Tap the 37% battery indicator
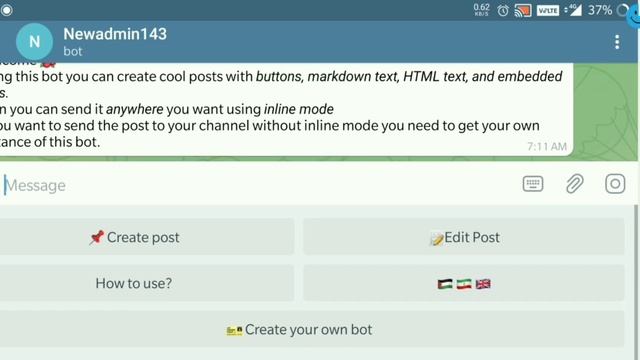Viewport: 640px width, 360px height. point(600,10)
